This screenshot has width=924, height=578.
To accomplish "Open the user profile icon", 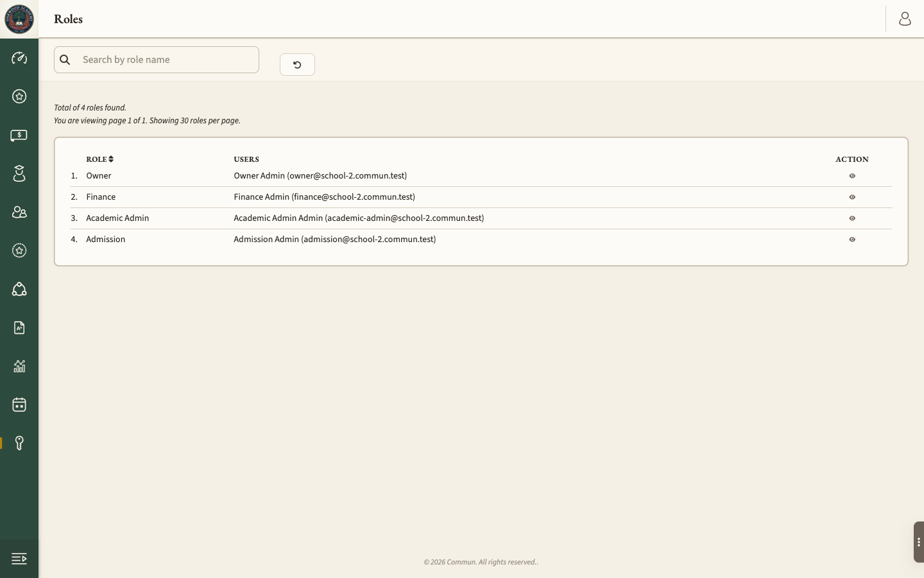I will [x=905, y=19].
